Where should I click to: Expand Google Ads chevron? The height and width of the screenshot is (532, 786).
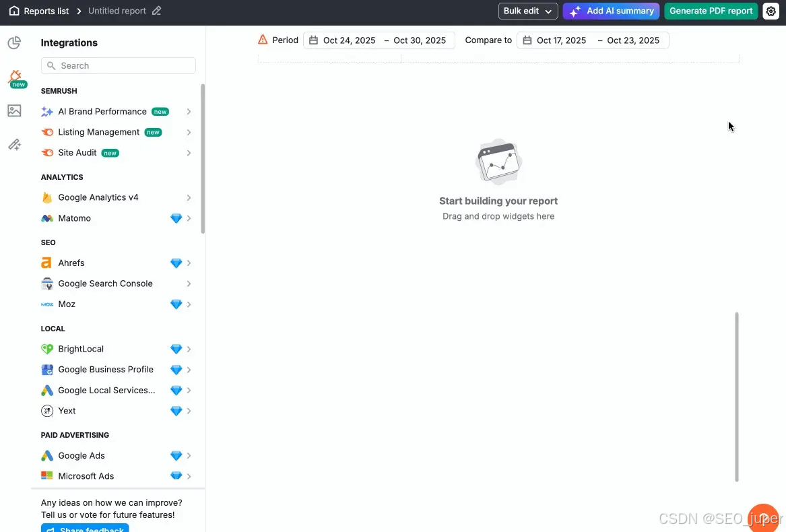(x=189, y=455)
